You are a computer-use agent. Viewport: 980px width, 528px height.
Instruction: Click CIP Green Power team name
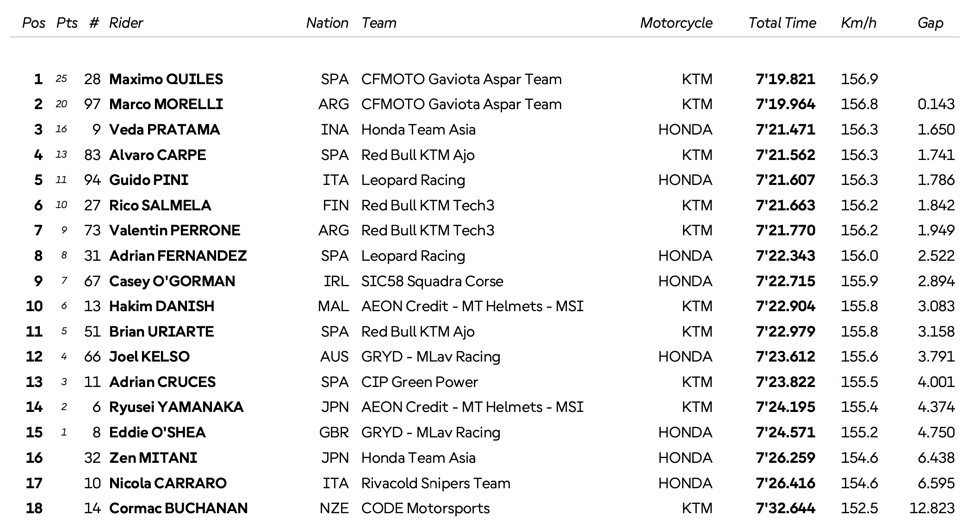(x=419, y=382)
